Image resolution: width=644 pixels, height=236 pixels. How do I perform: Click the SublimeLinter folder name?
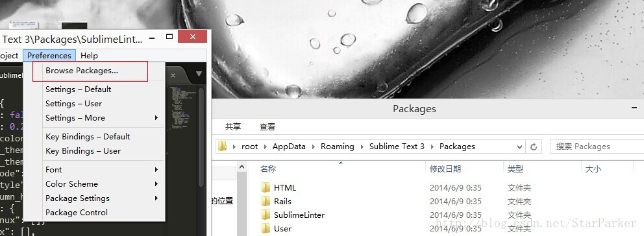click(299, 215)
